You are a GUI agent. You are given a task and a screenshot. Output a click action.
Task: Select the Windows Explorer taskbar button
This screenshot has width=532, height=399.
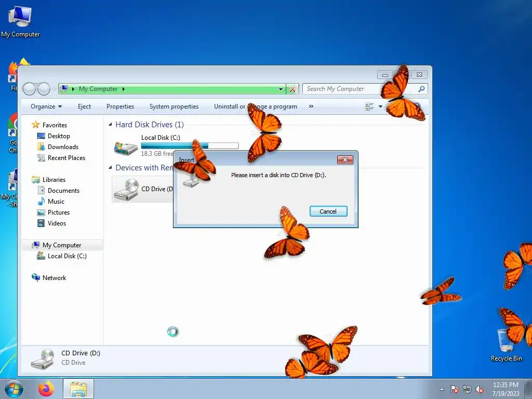point(78,389)
